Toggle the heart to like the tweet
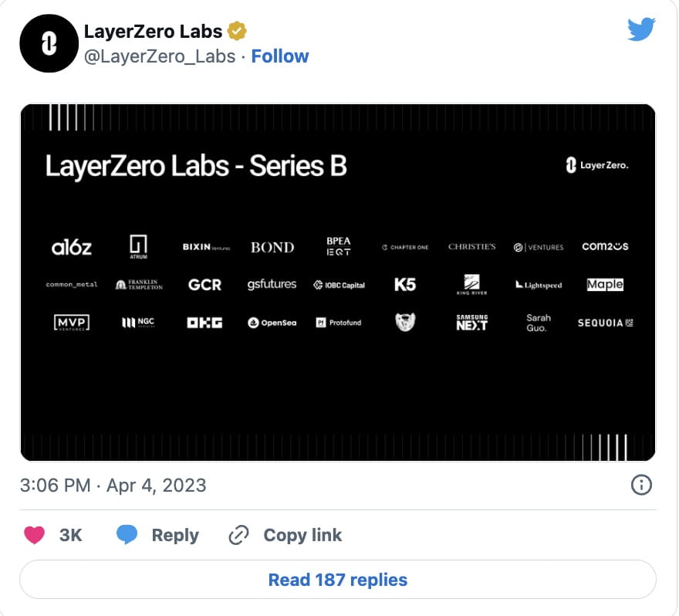The height and width of the screenshot is (616, 679). (x=35, y=534)
